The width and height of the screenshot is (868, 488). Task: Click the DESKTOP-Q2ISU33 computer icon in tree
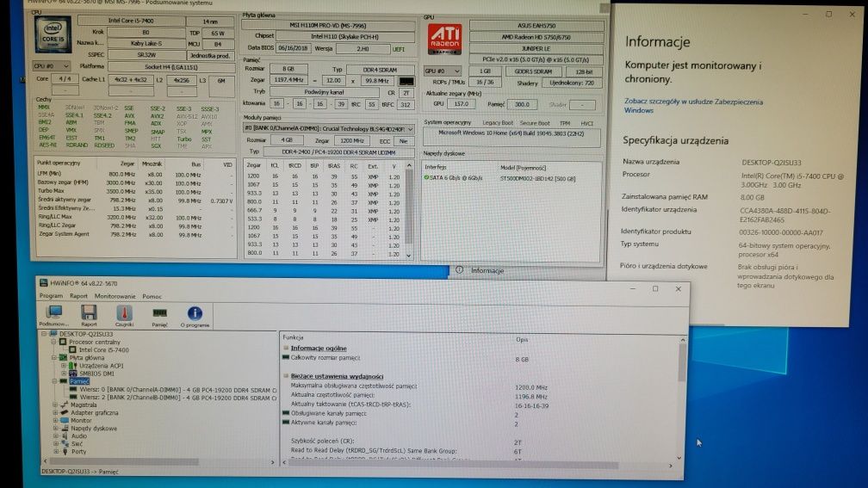[53, 334]
